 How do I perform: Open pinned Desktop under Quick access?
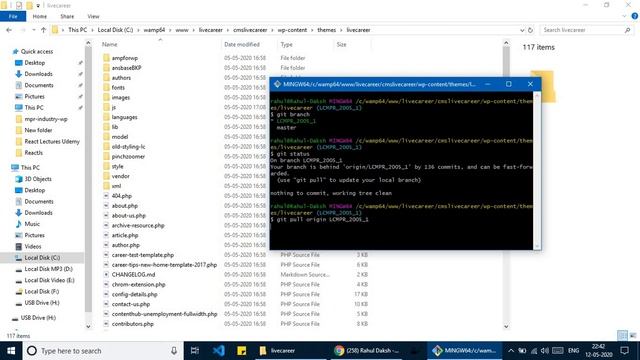pos(35,63)
